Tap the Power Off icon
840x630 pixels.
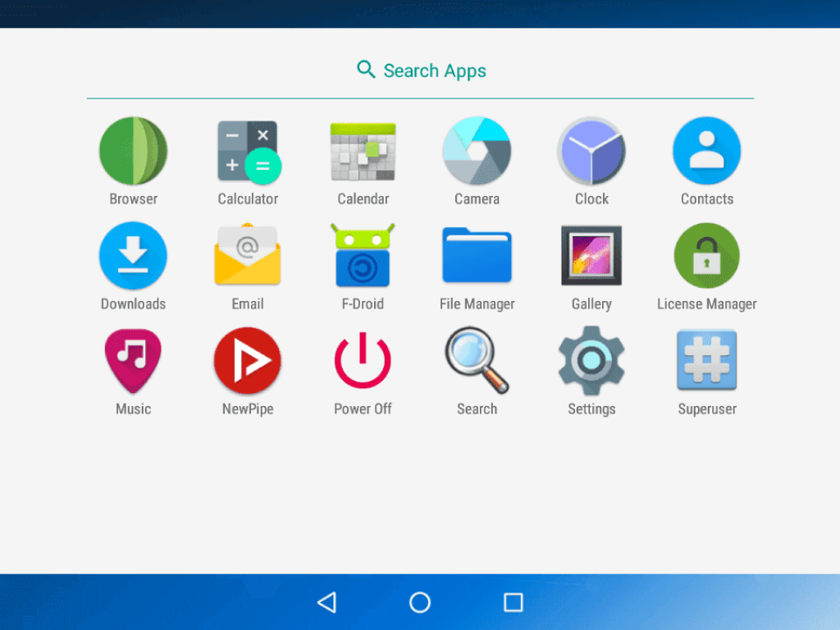(363, 360)
